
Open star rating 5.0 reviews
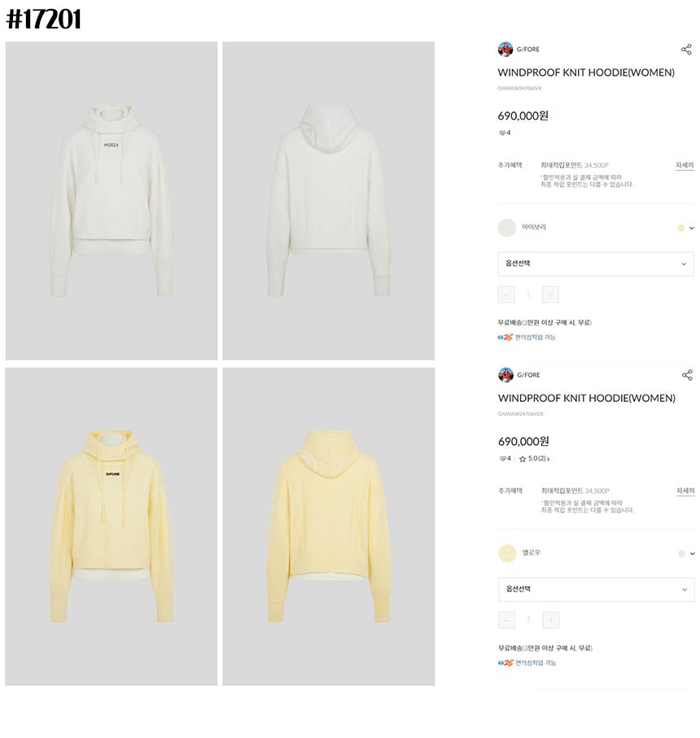534,458
